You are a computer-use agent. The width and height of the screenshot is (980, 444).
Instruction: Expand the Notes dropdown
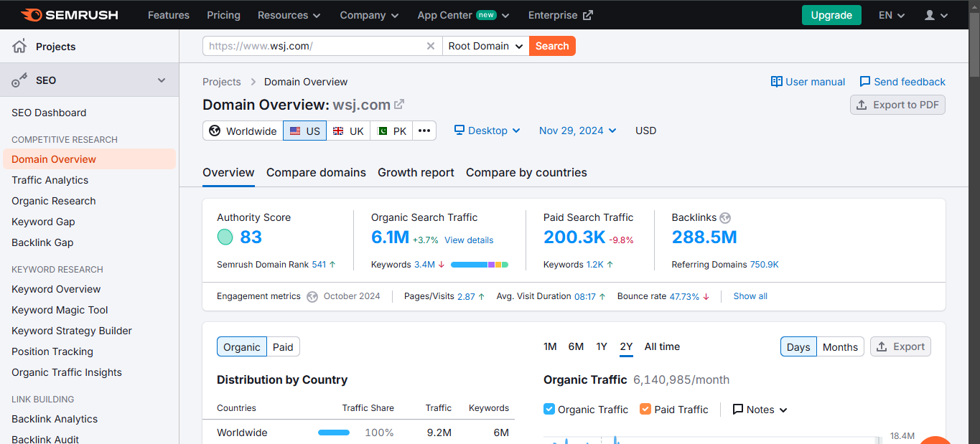(x=760, y=409)
